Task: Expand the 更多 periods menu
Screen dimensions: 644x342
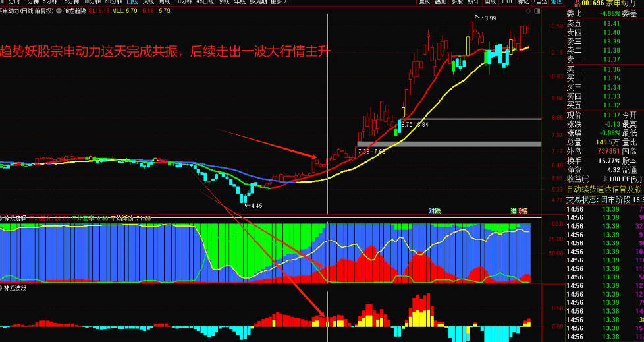Action: (279, 1)
